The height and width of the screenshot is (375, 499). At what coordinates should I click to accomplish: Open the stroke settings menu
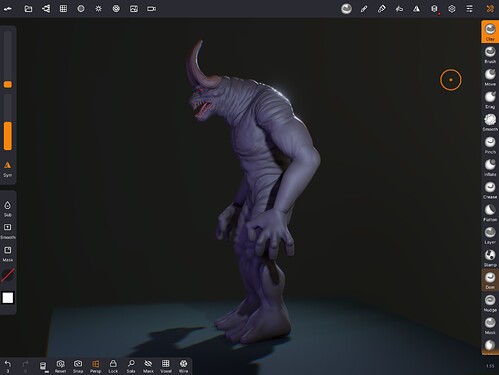[399, 9]
